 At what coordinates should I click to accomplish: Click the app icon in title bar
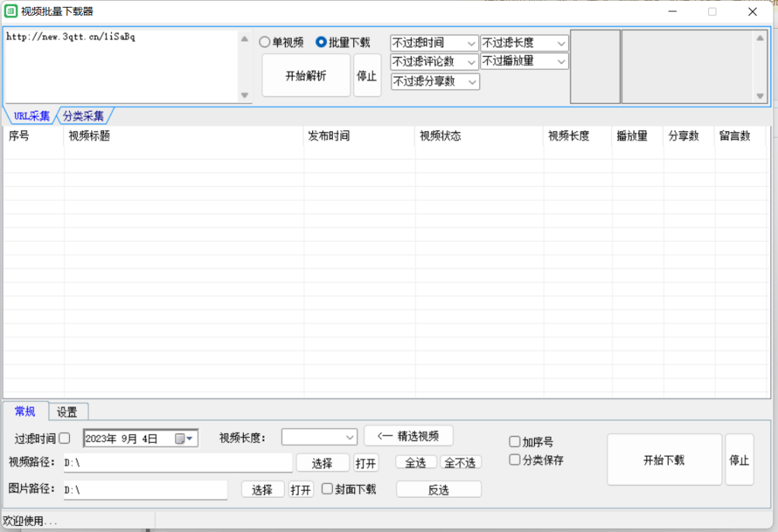(11, 11)
